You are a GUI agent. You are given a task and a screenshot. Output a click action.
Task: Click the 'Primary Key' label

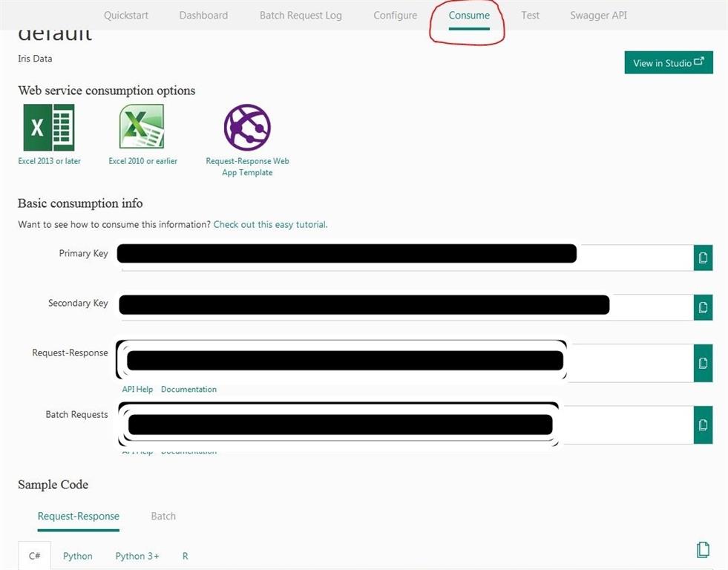[83, 253]
